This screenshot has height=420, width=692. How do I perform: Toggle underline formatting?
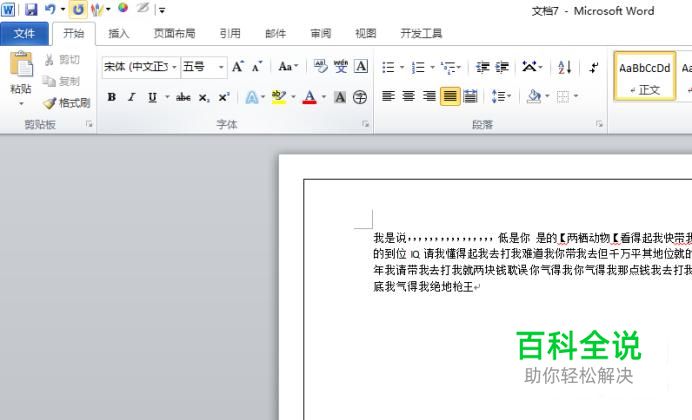(x=152, y=97)
